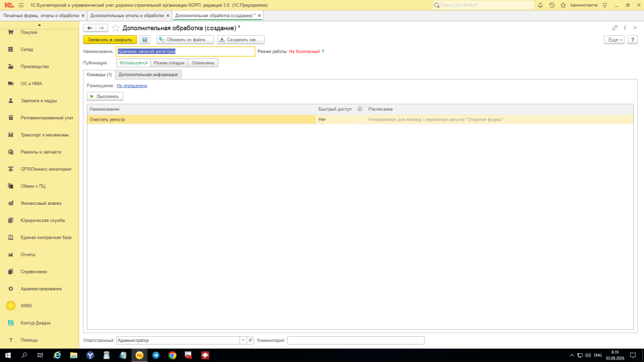Close Дополнительные отчеты и обработки tab
The image size is (644, 362).
click(167, 16)
